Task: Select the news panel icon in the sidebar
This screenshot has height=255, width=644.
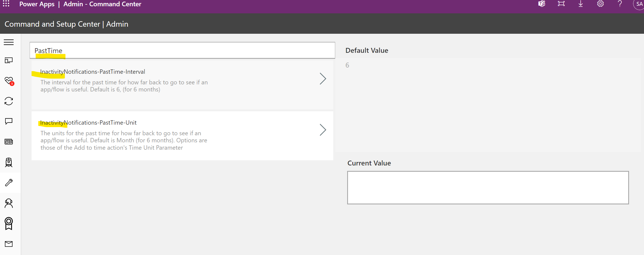Action: [8, 142]
